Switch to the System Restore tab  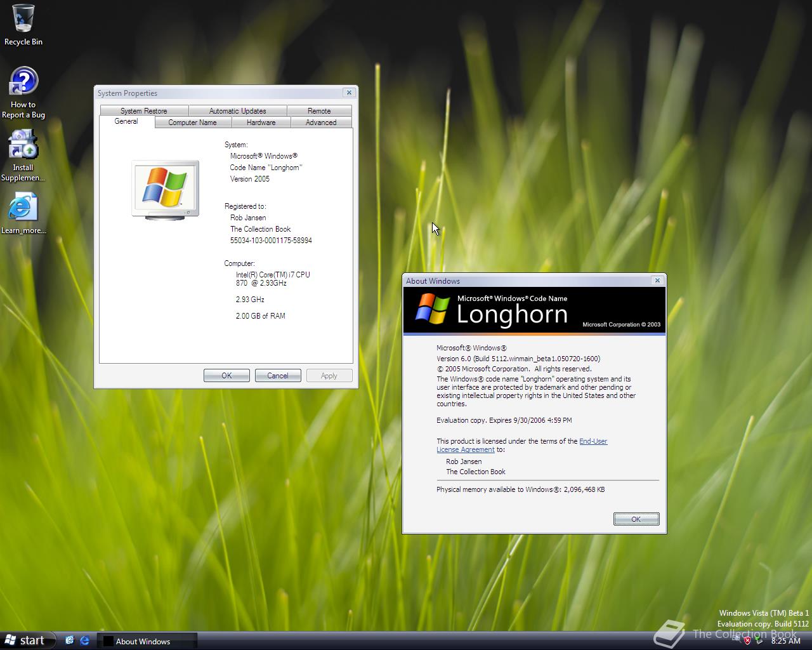pos(144,110)
